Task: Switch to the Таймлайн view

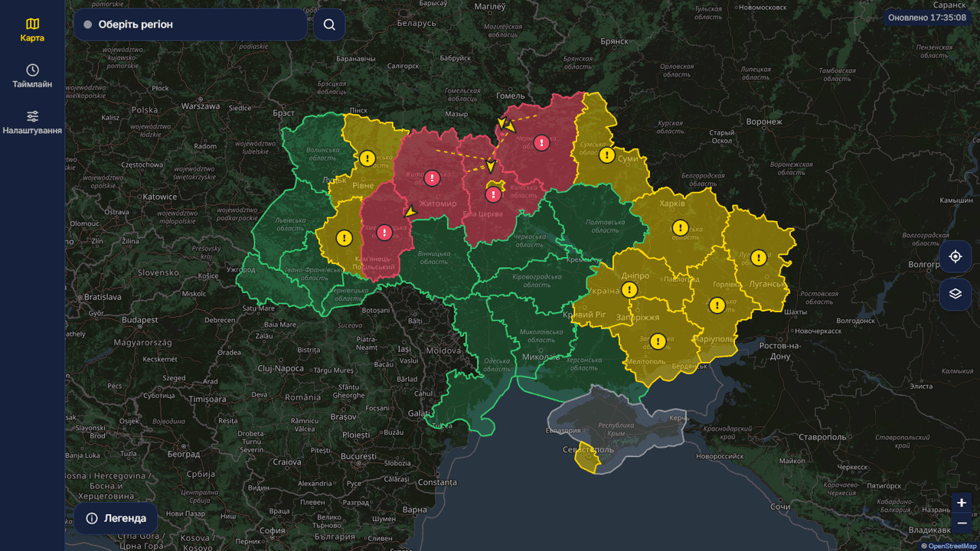Action: pyautogui.click(x=32, y=77)
